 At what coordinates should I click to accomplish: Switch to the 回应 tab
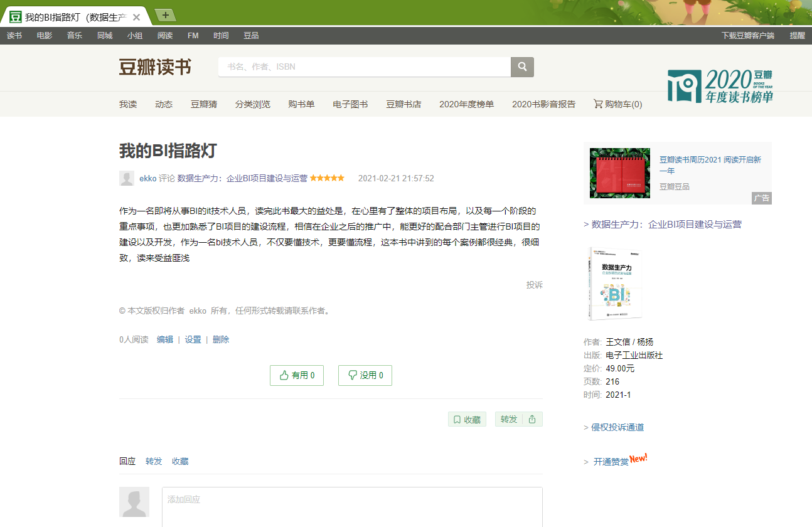click(x=127, y=461)
